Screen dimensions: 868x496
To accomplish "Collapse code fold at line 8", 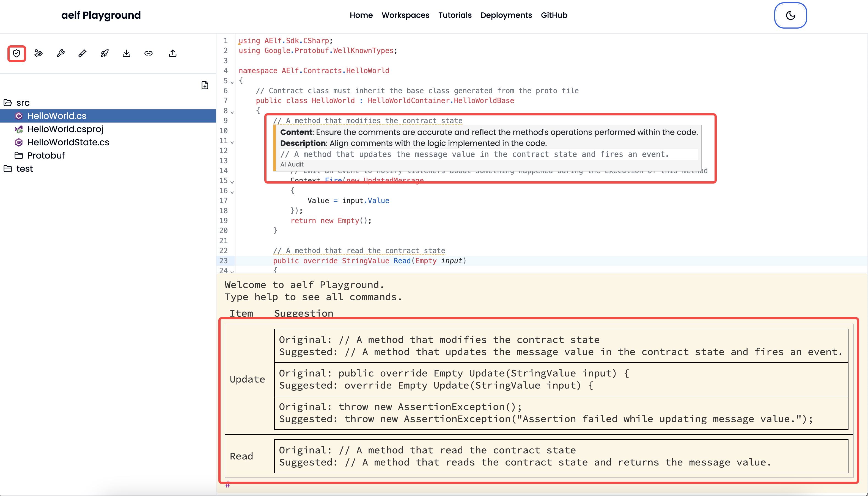I will (x=232, y=112).
